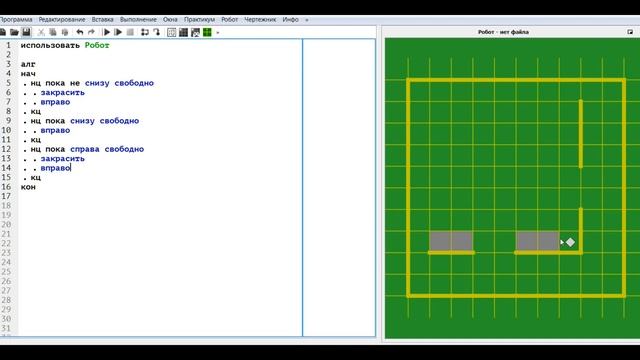Click the "нач" keyword on line 4
640x360 pixels.
coord(28,73)
